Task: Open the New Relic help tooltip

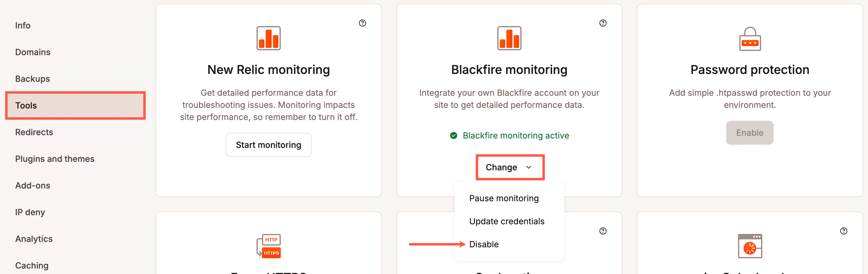Action: [x=363, y=23]
